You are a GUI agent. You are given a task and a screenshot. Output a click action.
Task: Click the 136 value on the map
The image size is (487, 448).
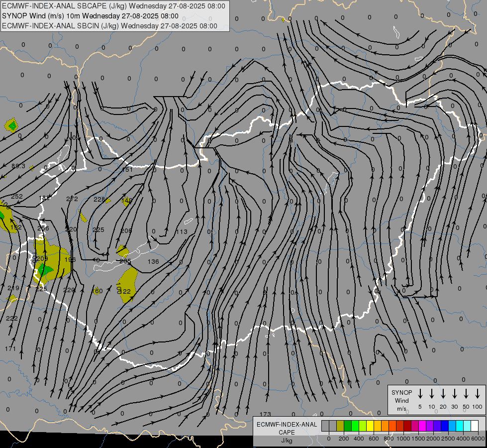pos(153,261)
